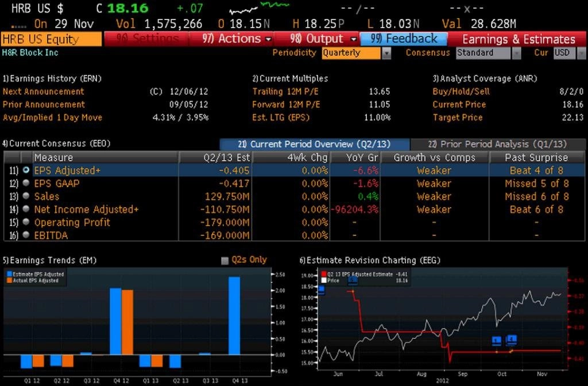Viewport: 588px width, 386px height.
Task: Expand the Consensus Standard dropdown
Action: click(517, 53)
